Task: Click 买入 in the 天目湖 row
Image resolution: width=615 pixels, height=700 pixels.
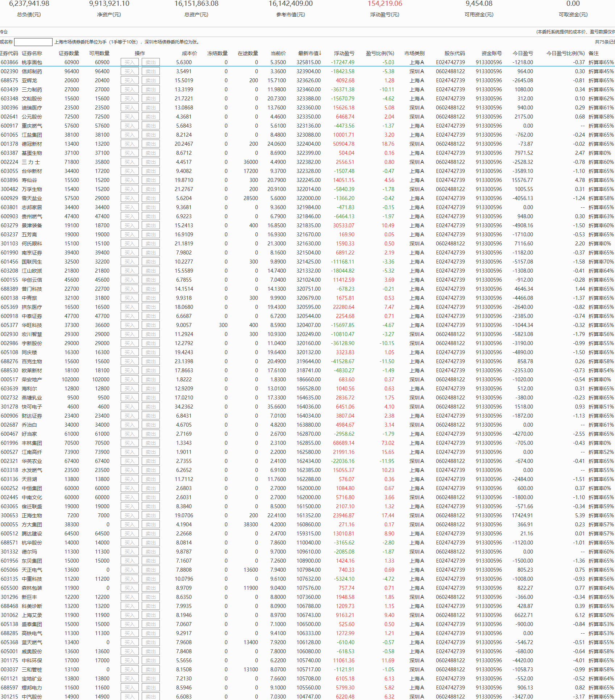Action: click(x=129, y=479)
